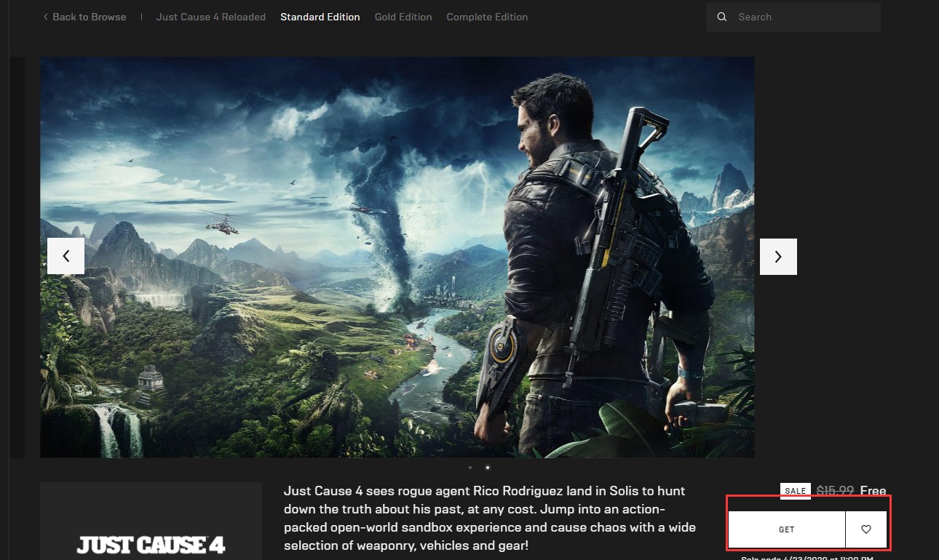Click the crossed-out $15.99 original price

tap(834, 491)
